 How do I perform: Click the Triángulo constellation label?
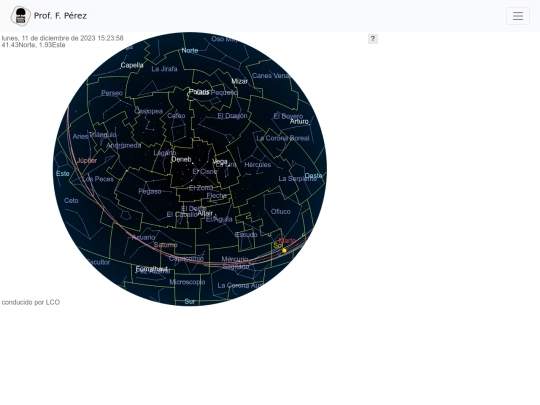coord(103,135)
